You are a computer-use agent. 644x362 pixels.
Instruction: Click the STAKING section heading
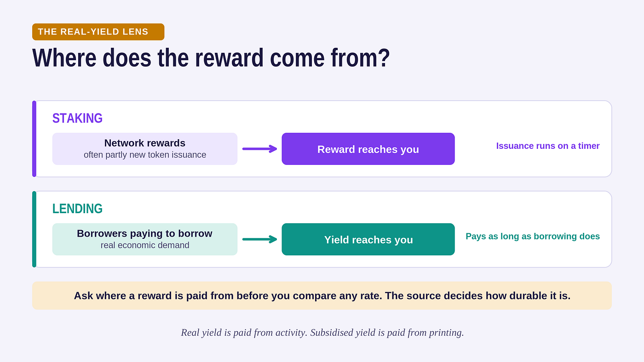click(x=77, y=118)
